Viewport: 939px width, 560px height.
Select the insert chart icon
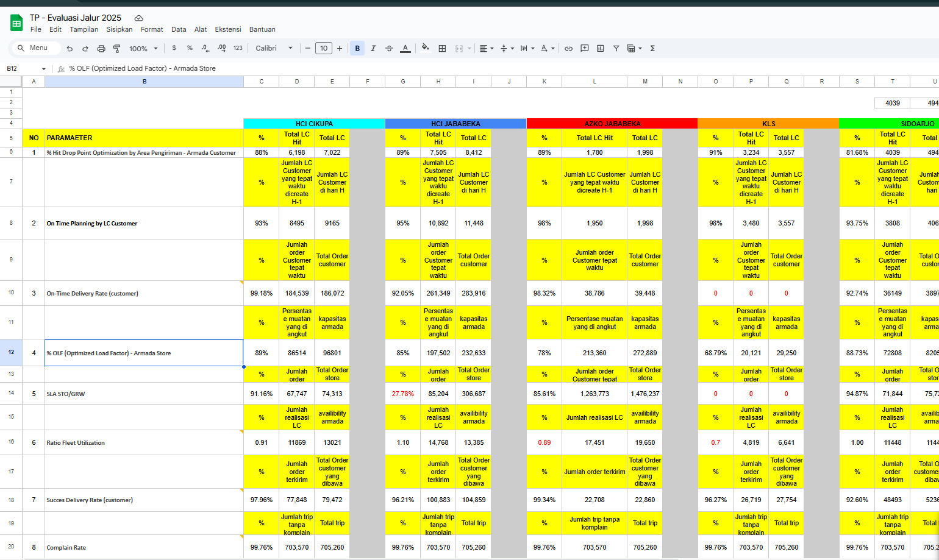click(601, 48)
